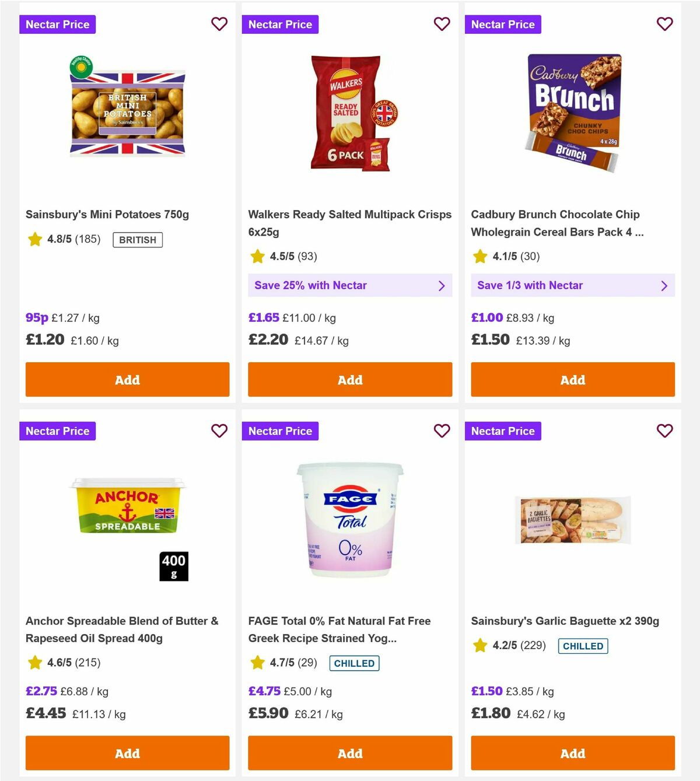
Task: Click the star rating icon on Mini Potatoes
Action: 34,239
